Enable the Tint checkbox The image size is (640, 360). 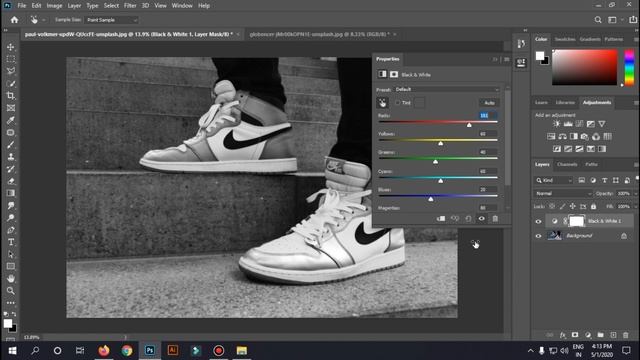(398, 103)
